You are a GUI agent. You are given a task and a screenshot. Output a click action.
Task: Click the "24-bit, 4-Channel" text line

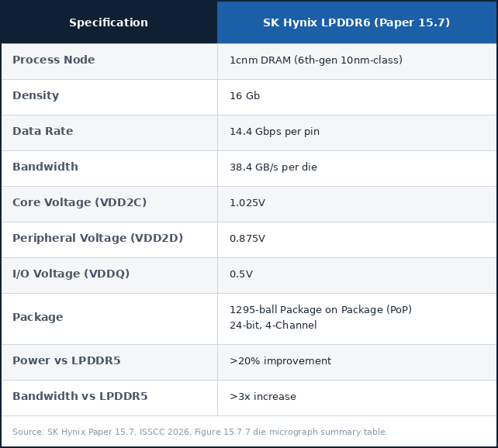pos(273,325)
